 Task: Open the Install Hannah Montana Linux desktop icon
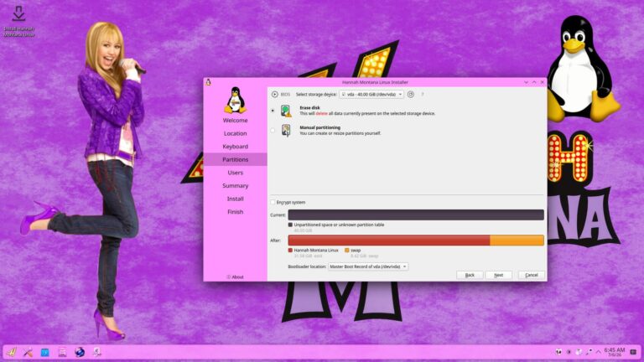(18, 21)
